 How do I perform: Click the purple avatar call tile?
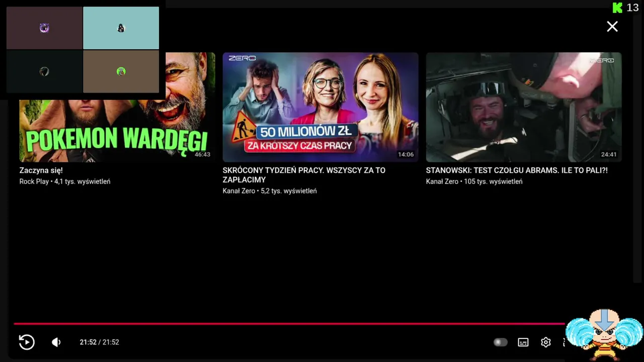click(44, 28)
